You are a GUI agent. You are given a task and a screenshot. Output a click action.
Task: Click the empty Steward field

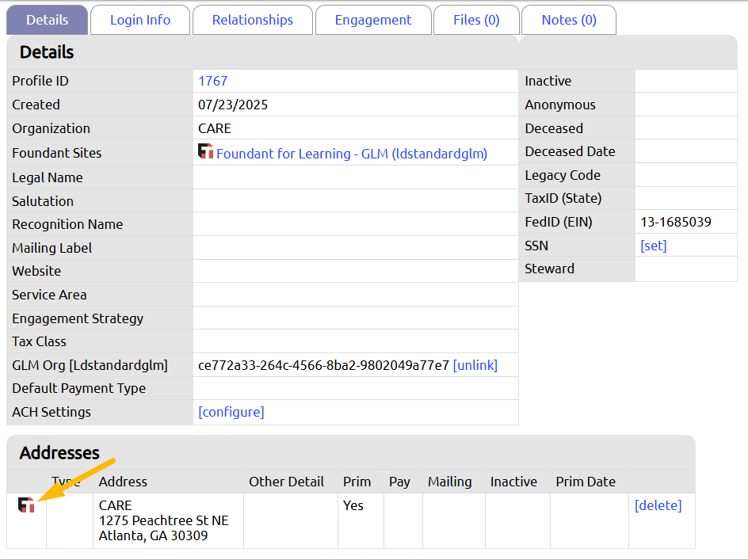tap(686, 269)
